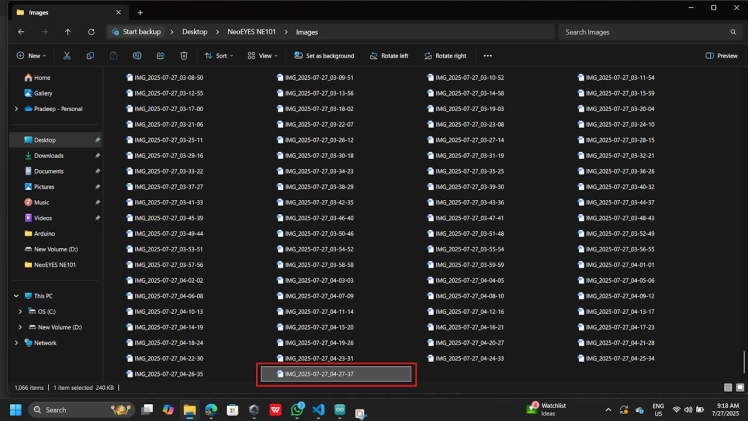This screenshot has height=421, width=748.
Task: Open the See more ellipsis menu
Action: [x=487, y=56]
